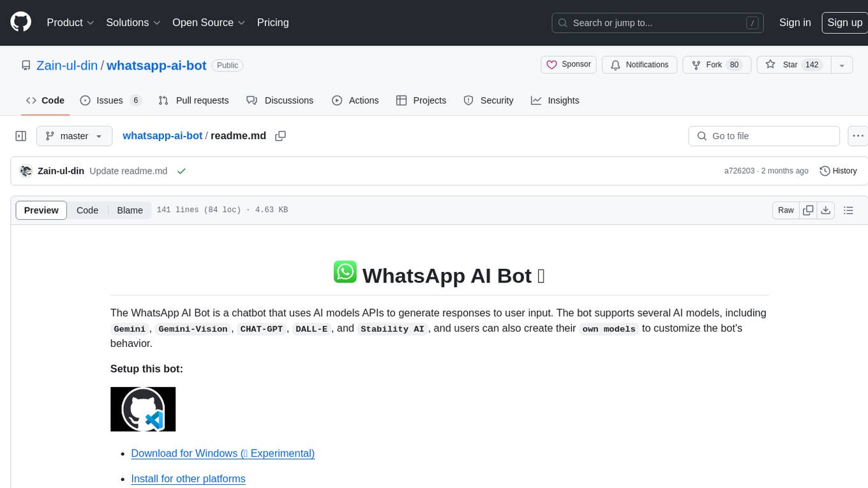Click the Public visibility label
Image resolution: width=868 pixels, height=488 pixels.
pos(227,65)
